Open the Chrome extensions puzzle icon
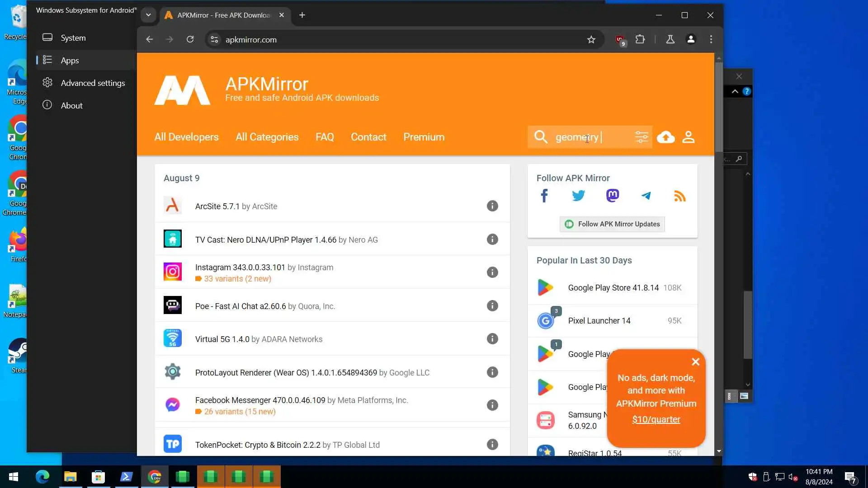Viewport: 868px width, 488px height. [x=640, y=39]
